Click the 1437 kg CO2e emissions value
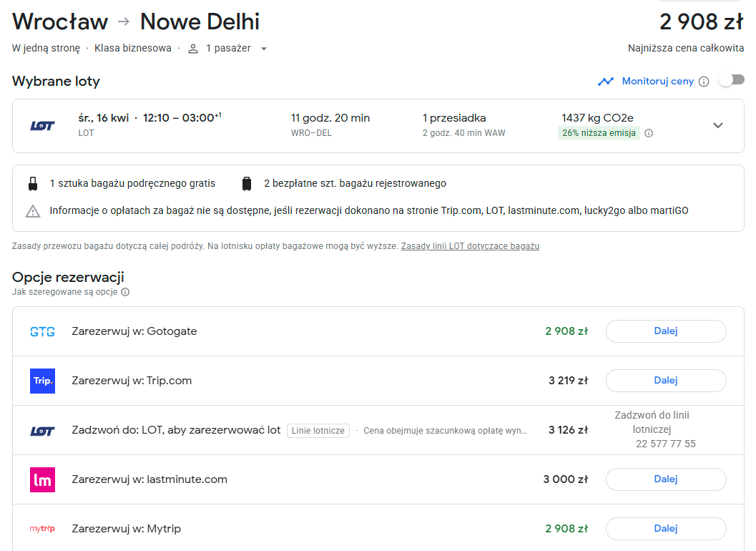The image size is (756, 551). click(597, 118)
